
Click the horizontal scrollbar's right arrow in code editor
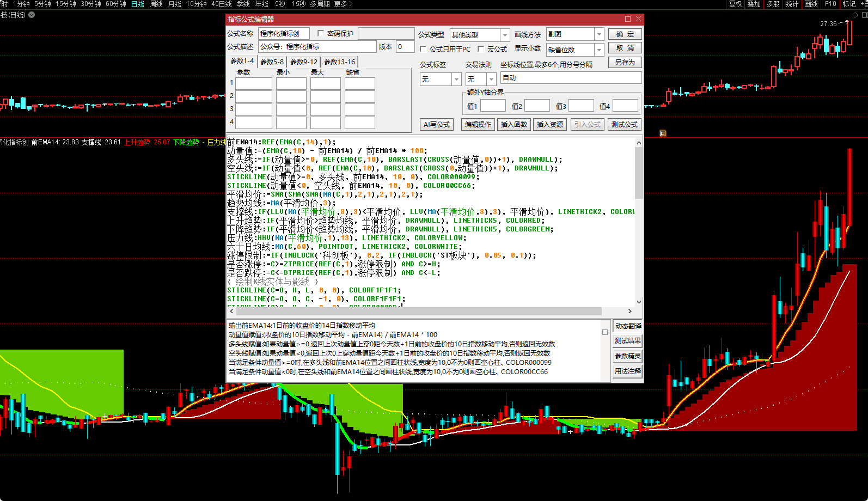click(630, 311)
